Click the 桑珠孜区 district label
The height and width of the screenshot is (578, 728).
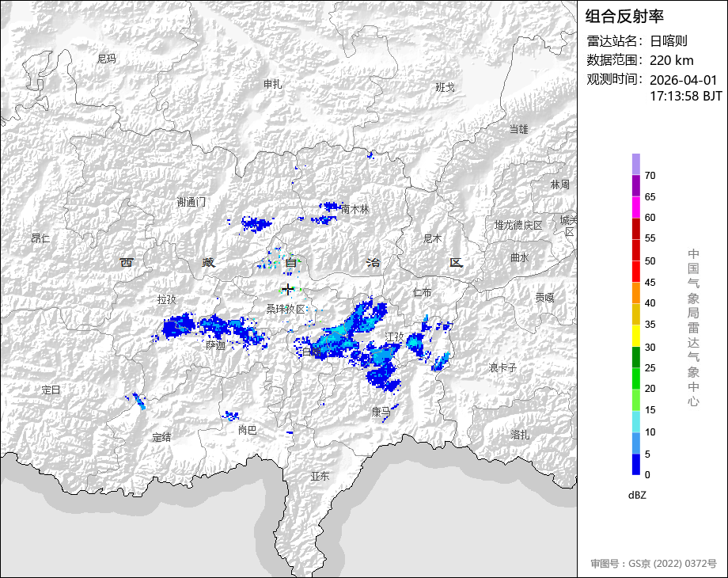(286, 309)
